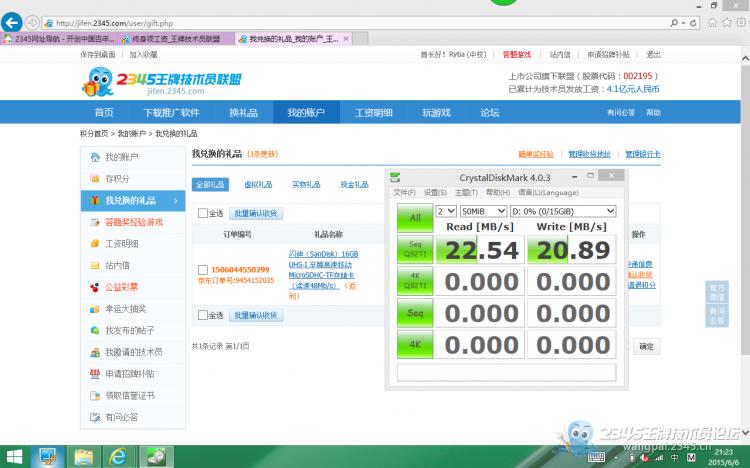Click the 2345 octopus logo
Screen dimensions: 750x468
tap(98, 81)
